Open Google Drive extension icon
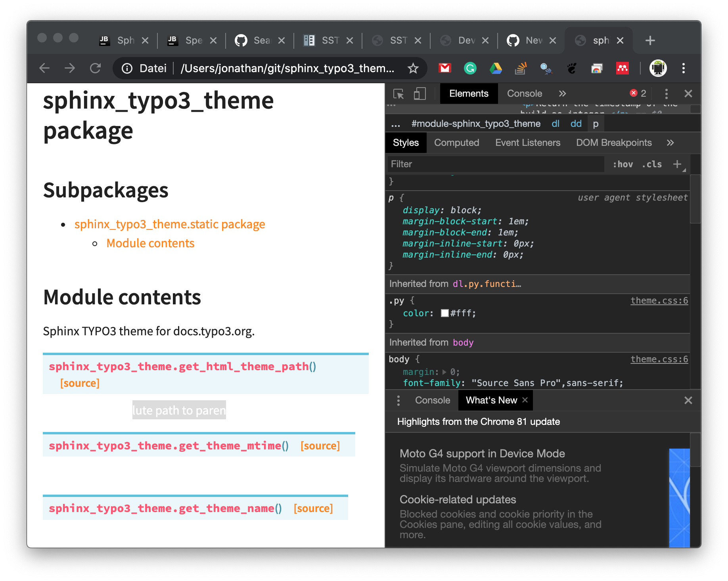Screen dimensions: 728x581 [496, 68]
